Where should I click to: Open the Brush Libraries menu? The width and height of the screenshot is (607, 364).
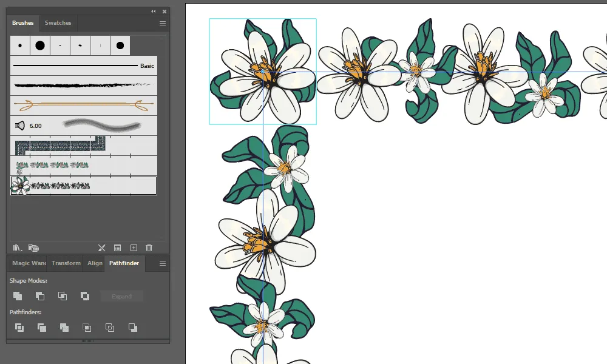click(x=18, y=248)
